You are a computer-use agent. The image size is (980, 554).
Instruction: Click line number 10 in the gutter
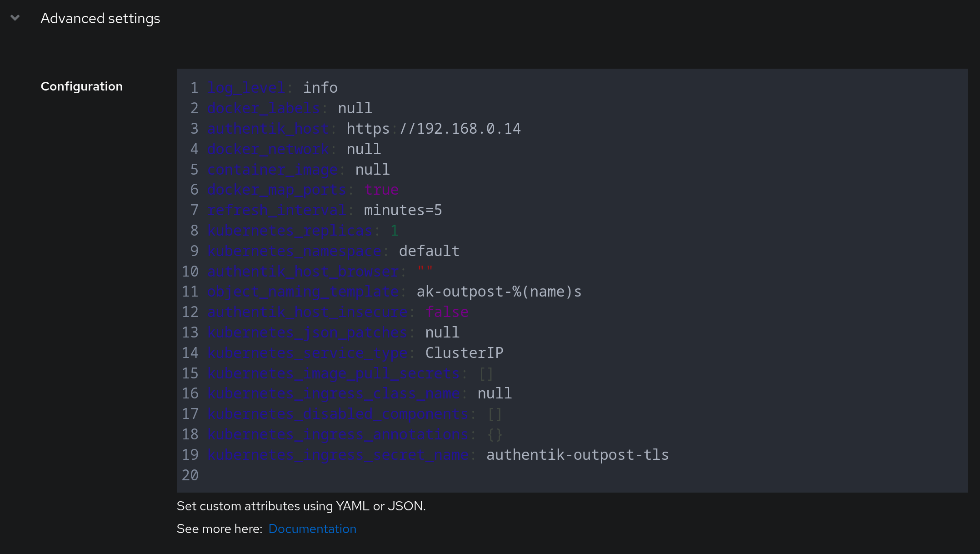pos(190,272)
